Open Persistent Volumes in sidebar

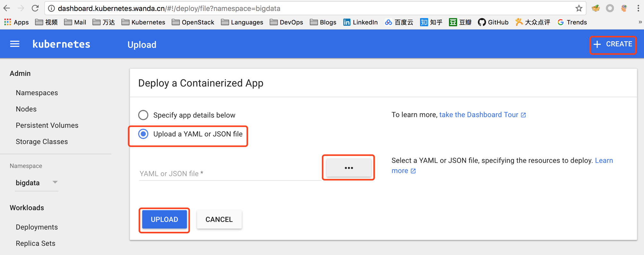click(47, 125)
